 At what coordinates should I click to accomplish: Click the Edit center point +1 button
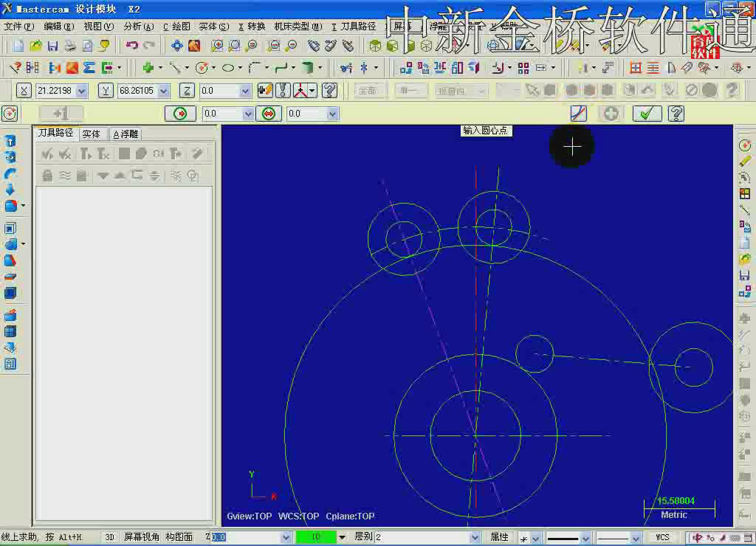61,114
